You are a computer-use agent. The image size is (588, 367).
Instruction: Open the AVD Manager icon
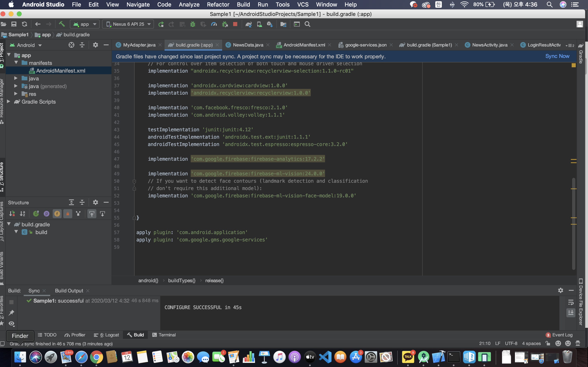coord(259,24)
